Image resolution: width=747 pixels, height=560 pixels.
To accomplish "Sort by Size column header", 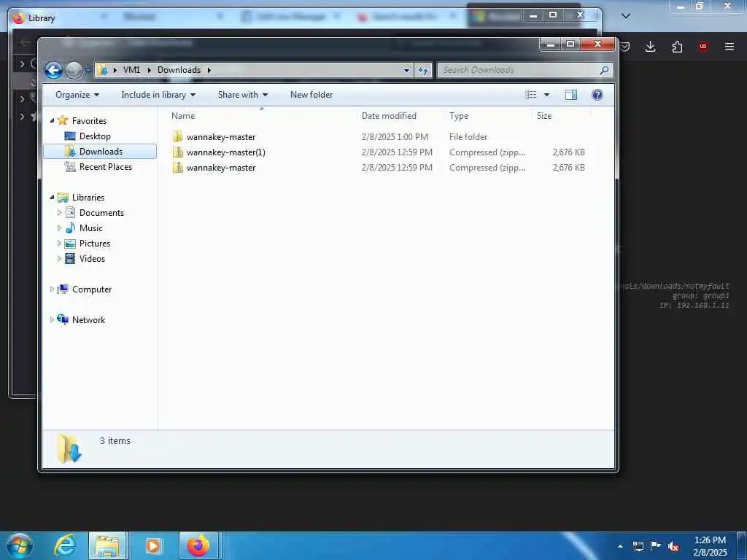I will click(544, 116).
